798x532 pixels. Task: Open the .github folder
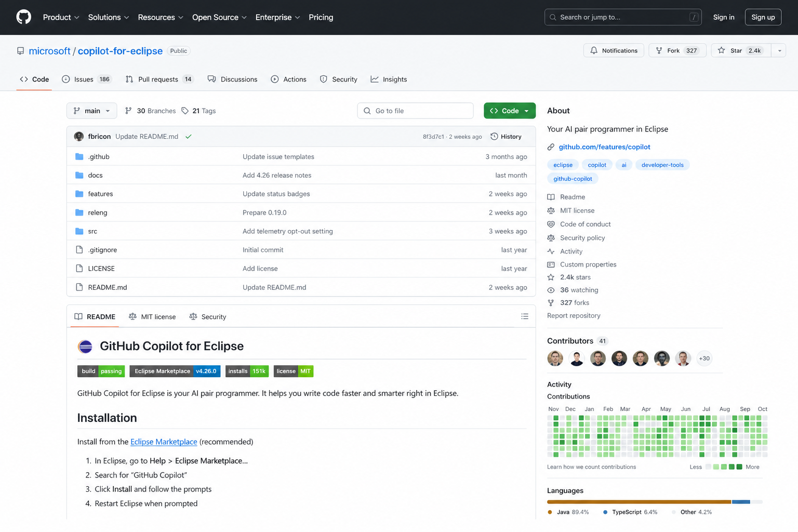pyautogui.click(x=99, y=156)
